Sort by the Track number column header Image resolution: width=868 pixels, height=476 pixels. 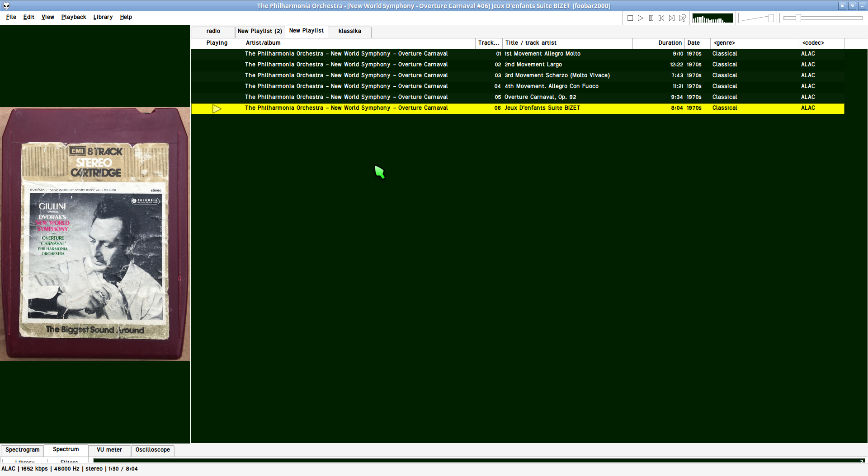[x=489, y=43]
